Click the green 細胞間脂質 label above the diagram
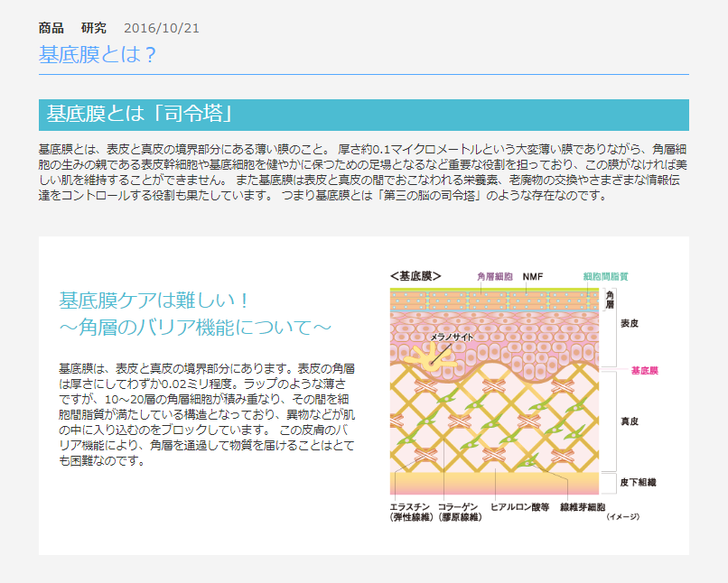This screenshot has height=583, width=728. 605,276
